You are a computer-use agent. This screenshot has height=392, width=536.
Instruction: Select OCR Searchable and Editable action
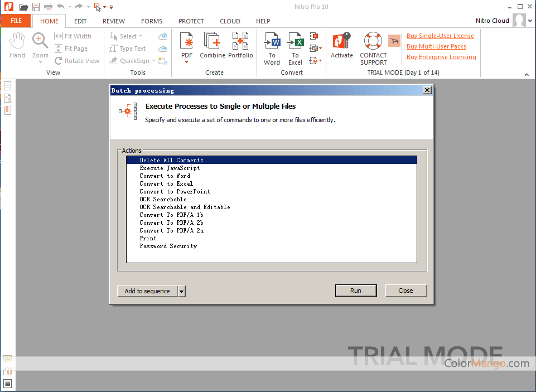(x=272, y=207)
